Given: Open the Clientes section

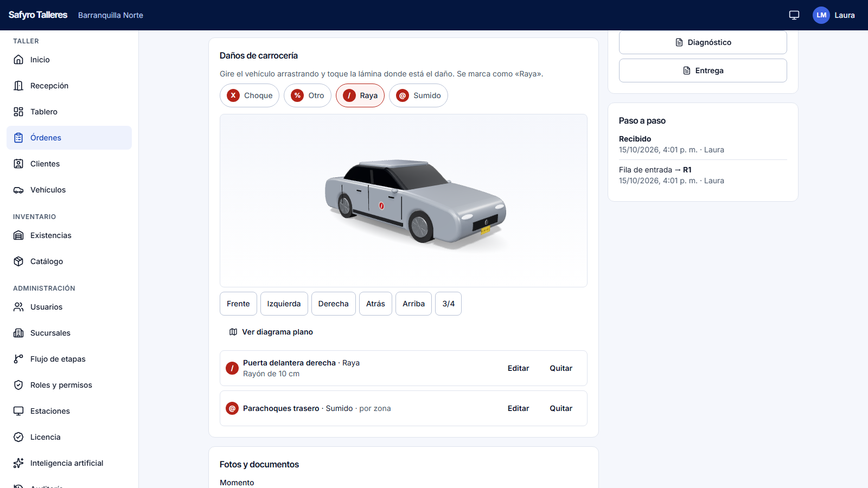Looking at the screenshot, I should pos(69,164).
